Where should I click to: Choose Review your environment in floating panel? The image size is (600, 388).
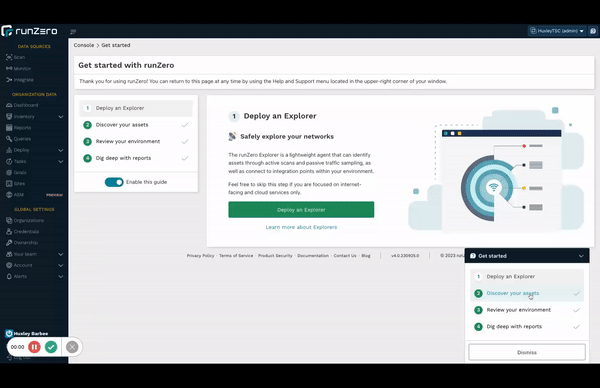point(527,310)
